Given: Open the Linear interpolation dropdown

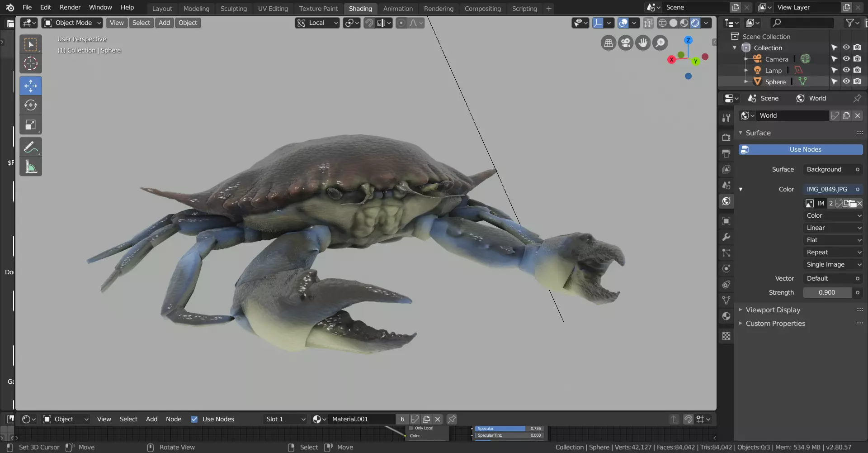Looking at the screenshot, I should (833, 228).
